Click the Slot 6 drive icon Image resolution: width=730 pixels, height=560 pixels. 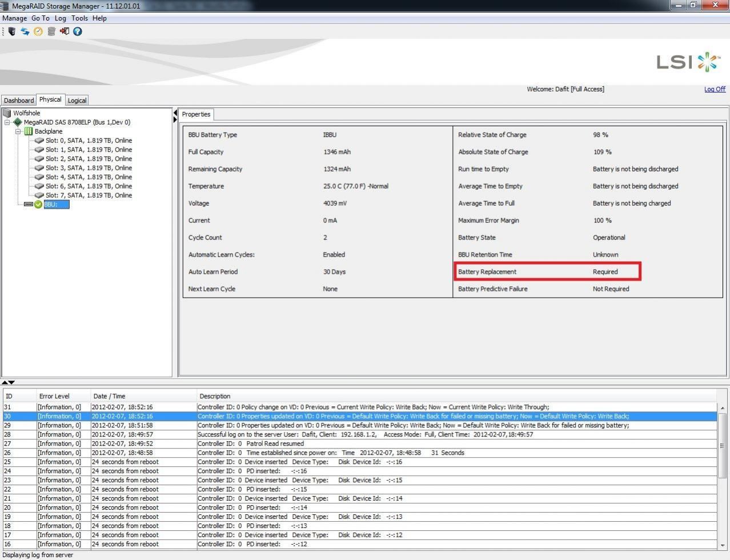click(x=39, y=186)
